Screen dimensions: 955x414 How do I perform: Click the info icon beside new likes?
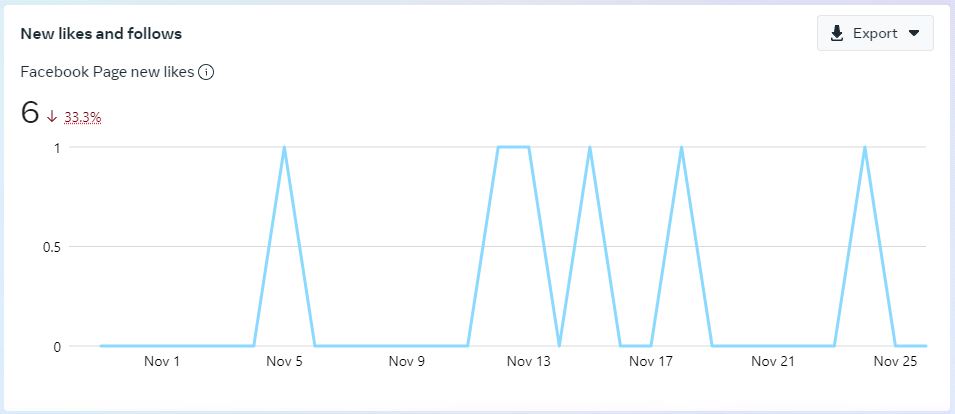(x=207, y=72)
